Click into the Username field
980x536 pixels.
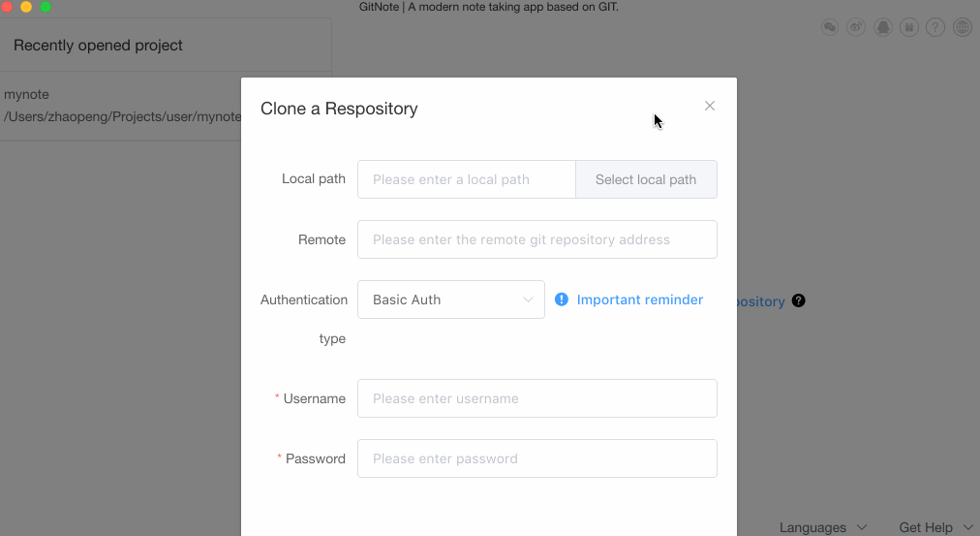pyautogui.click(x=537, y=398)
